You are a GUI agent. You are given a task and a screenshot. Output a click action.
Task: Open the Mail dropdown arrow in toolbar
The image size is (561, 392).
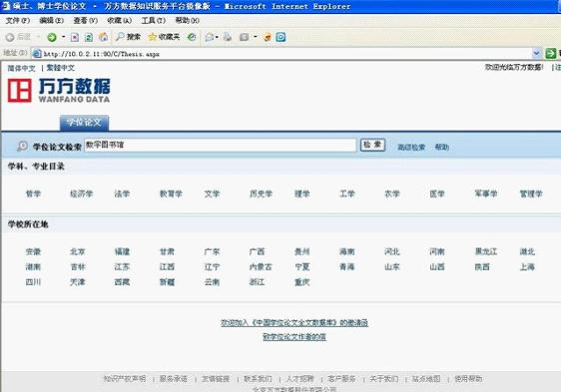[x=217, y=37]
